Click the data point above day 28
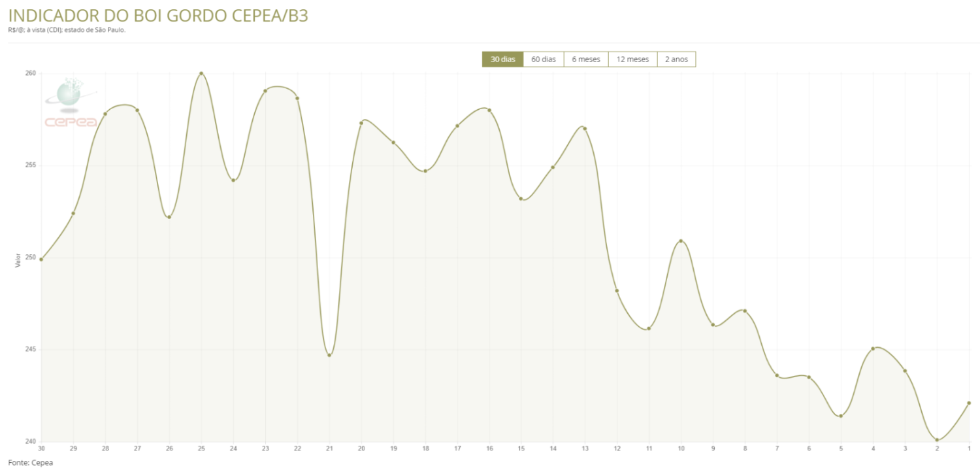Image resolution: width=980 pixels, height=474 pixels. pyautogui.click(x=105, y=114)
